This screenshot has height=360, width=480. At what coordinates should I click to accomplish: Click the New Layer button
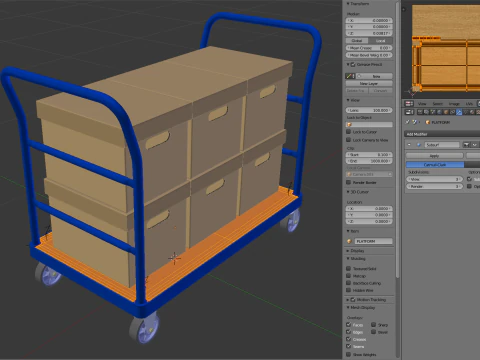[x=369, y=83]
